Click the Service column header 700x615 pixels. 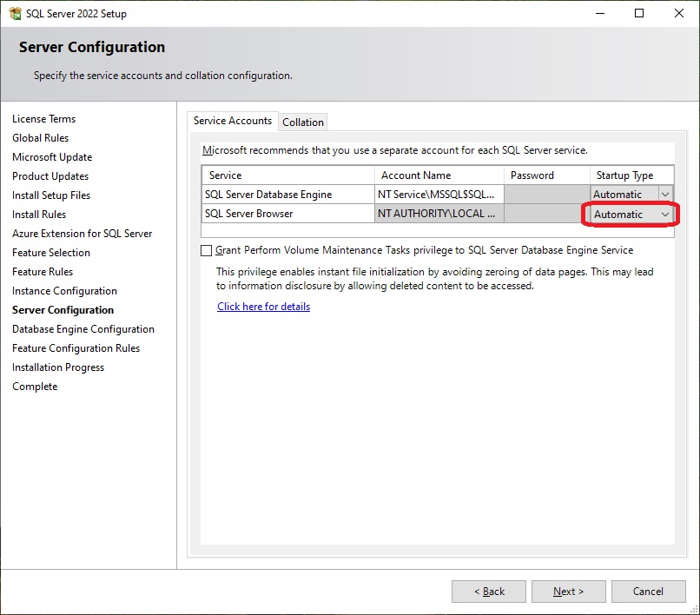click(287, 175)
